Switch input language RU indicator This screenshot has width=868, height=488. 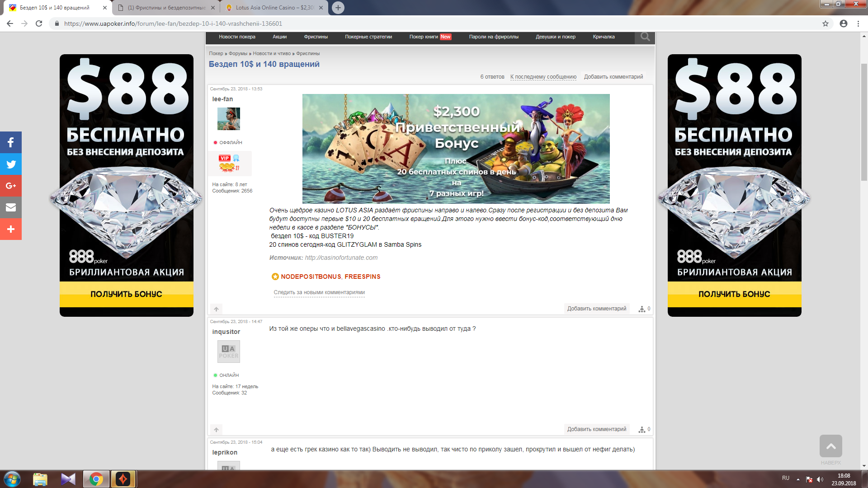tap(786, 478)
